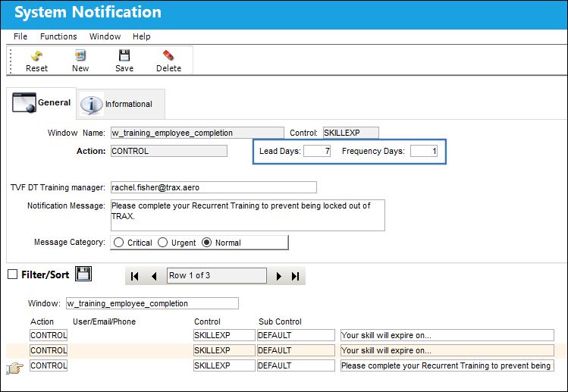
Task: Click the Save floppy disk toolbar icon
Action: coord(124,55)
